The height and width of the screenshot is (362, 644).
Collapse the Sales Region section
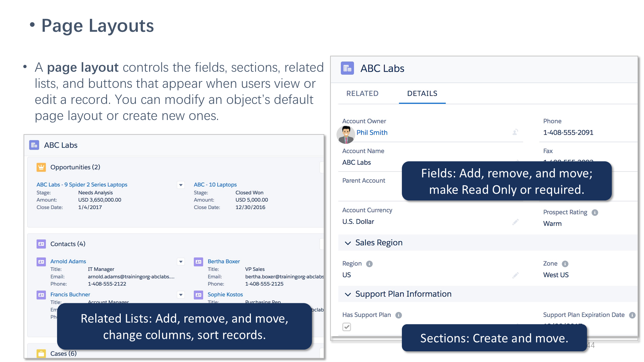coord(348,243)
